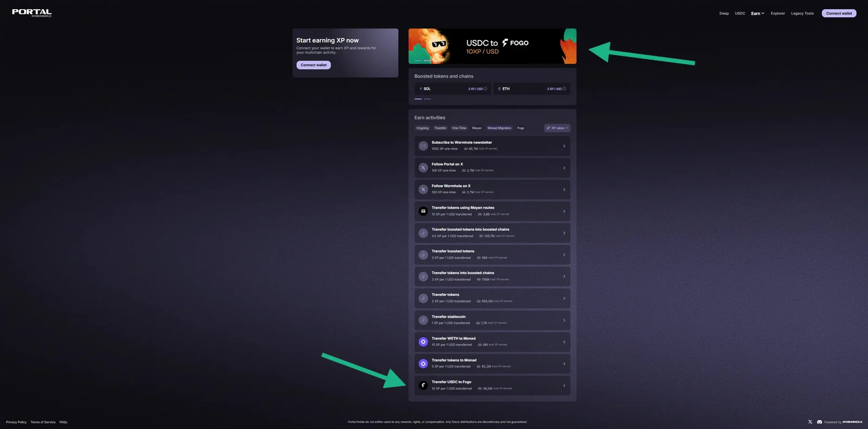Click the icon in the Transfer boosted tokens into boosted chains row
The height and width of the screenshot is (429, 868).
423,233
